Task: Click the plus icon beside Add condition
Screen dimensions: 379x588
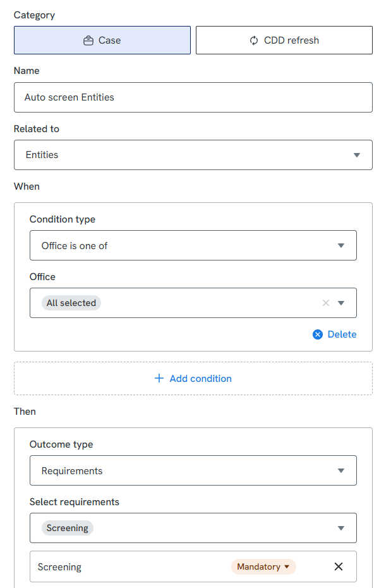Action: coord(159,379)
